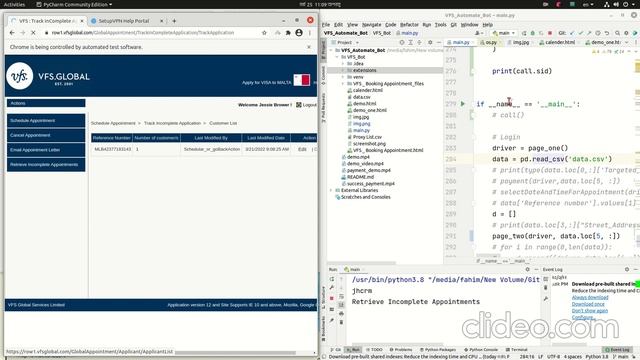
Task: Collapse the VFS_Automate_Bot root folder
Action: (x=331, y=50)
